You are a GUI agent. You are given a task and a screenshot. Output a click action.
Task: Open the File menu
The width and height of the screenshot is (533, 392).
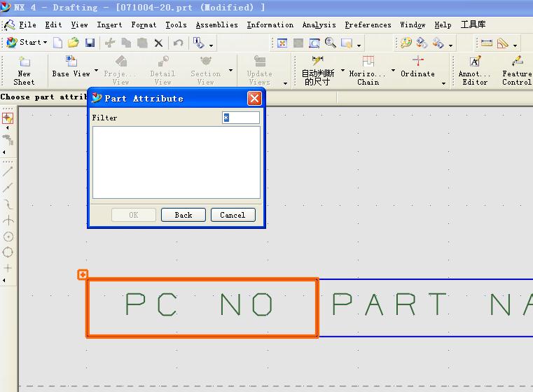27,24
